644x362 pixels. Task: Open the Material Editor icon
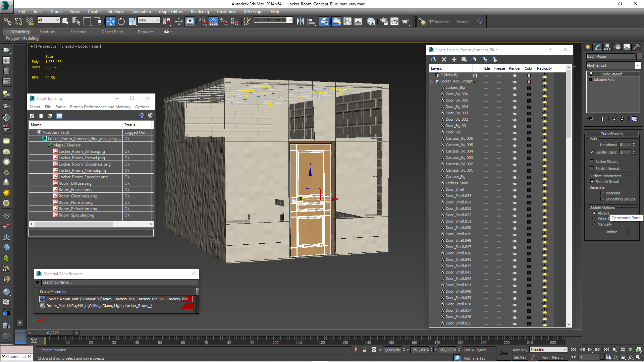371,22
